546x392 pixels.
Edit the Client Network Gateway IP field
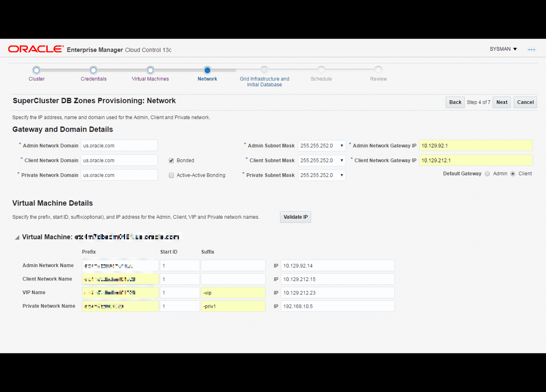(x=476, y=161)
